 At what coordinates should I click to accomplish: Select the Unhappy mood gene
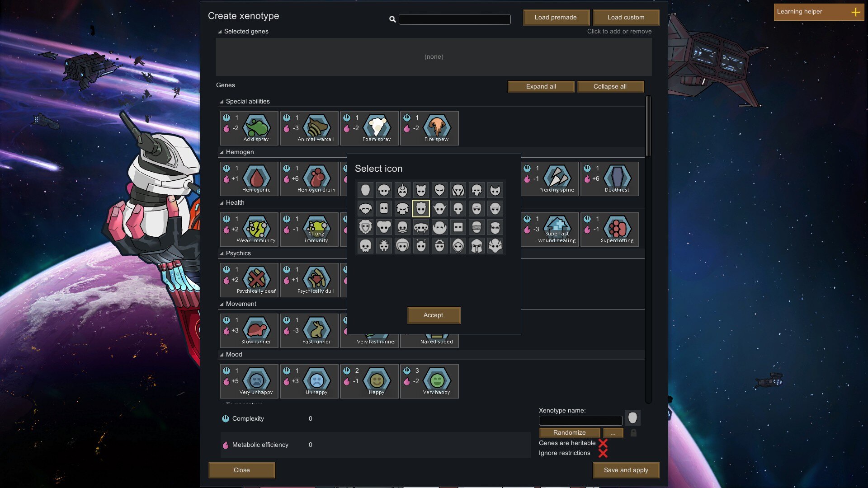(x=309, y=381)
